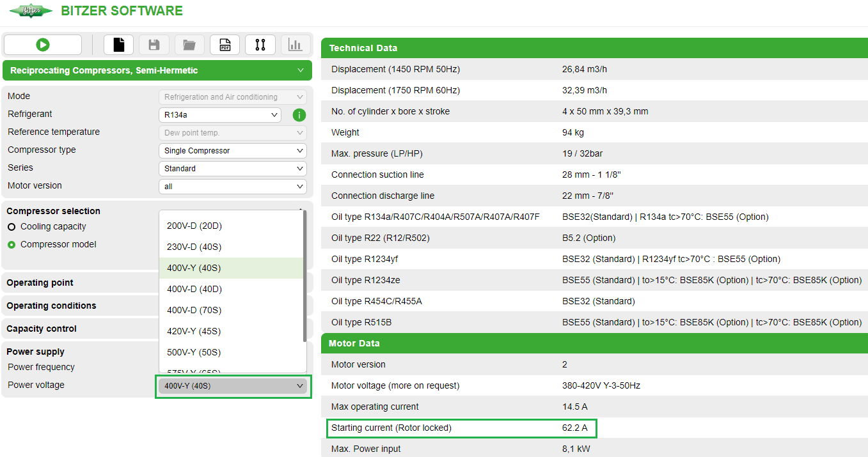The width and height of the screenshot is (868, 457).
Task: Show refrigerant information details
Action: 298,114
